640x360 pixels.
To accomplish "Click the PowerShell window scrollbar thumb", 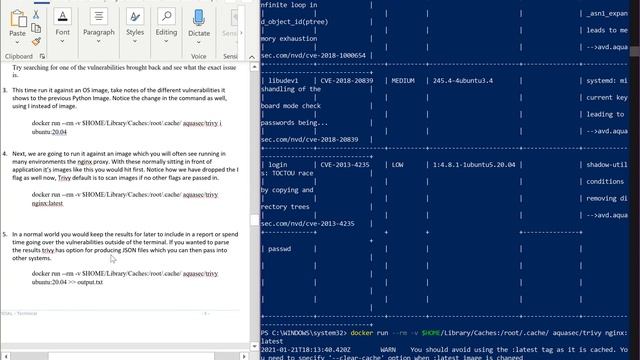I will 635,51.
